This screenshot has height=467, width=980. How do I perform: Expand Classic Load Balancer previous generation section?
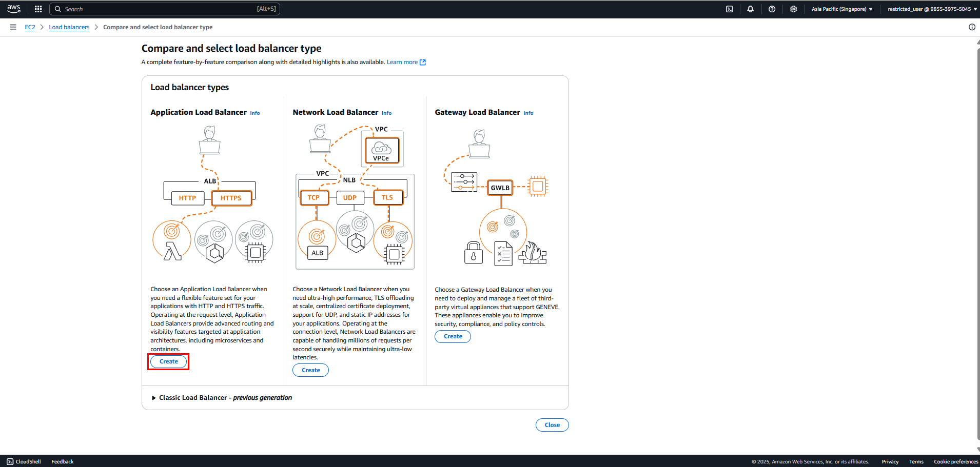click(x=222, y=398)
